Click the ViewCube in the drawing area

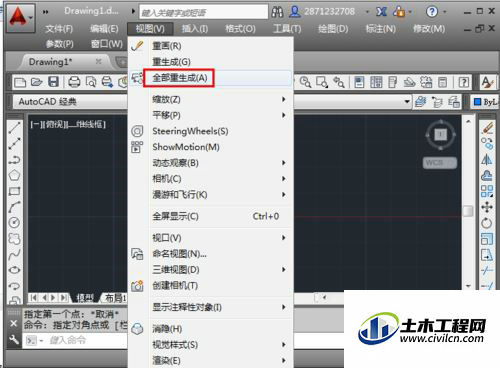click(440, 135)
